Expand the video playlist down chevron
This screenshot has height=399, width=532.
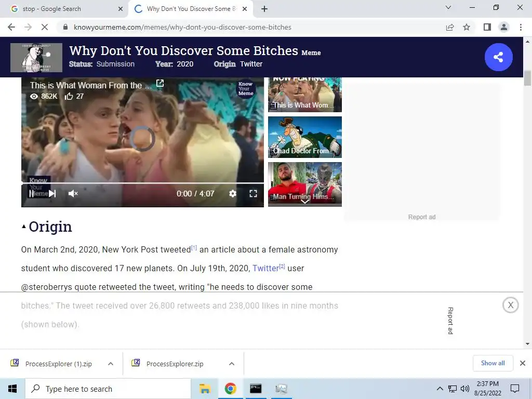(x=304, y=202)
